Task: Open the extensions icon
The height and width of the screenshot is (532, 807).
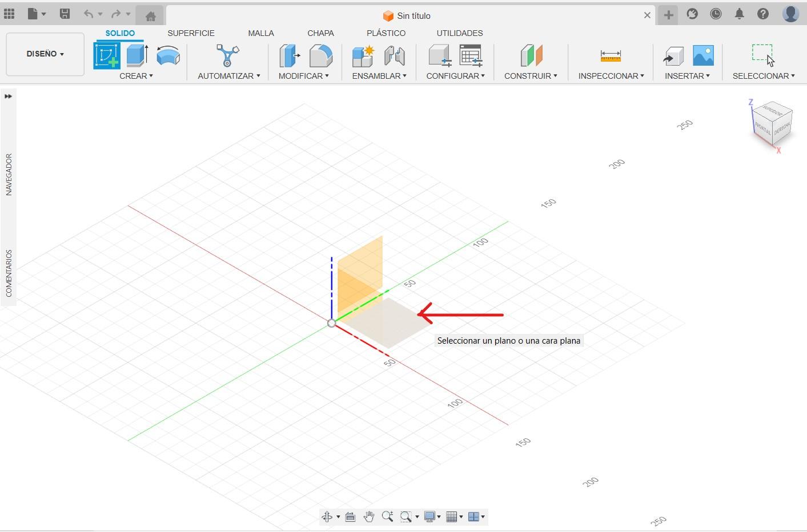Action: point(692,14)
